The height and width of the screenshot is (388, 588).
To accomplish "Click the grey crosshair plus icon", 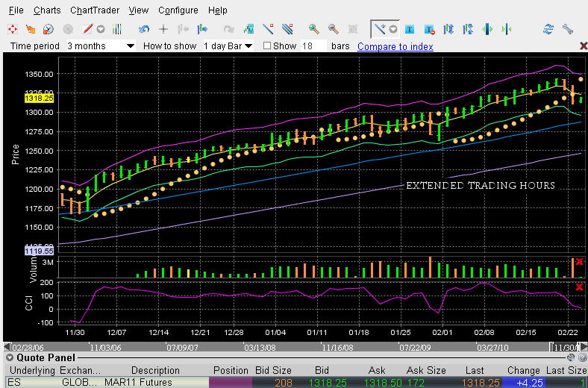I will tap(163, 29).
